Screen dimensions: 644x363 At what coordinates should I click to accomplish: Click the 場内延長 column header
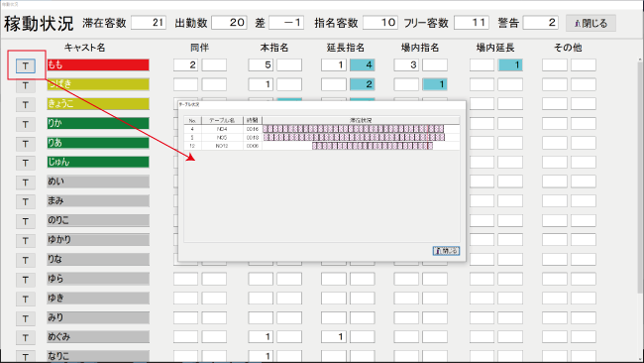point(495,48)
